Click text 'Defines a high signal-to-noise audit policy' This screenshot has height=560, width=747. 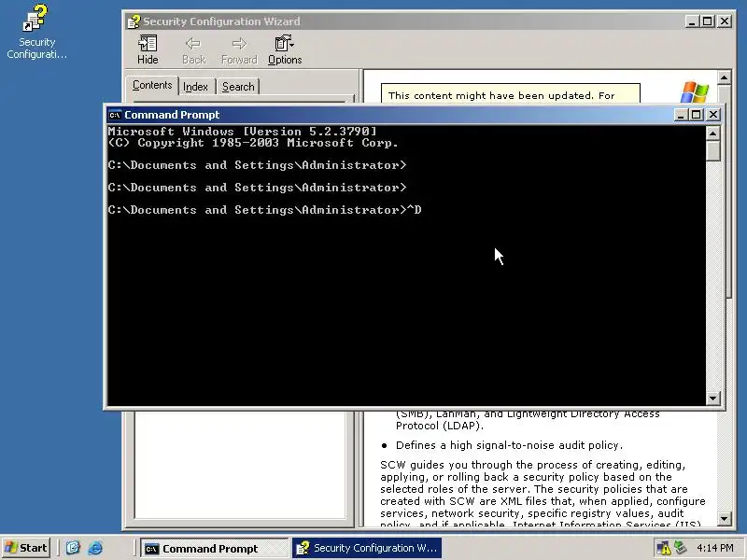point(509,445)
